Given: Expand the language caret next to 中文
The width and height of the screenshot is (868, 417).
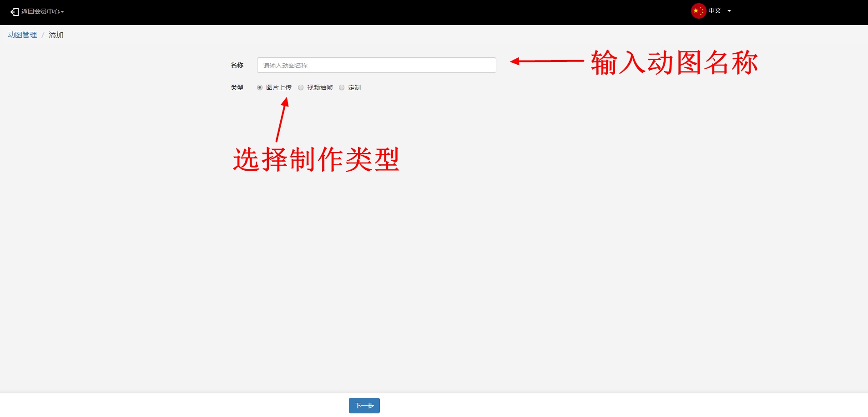Looking at the screenshot, I should coord(729,11).
